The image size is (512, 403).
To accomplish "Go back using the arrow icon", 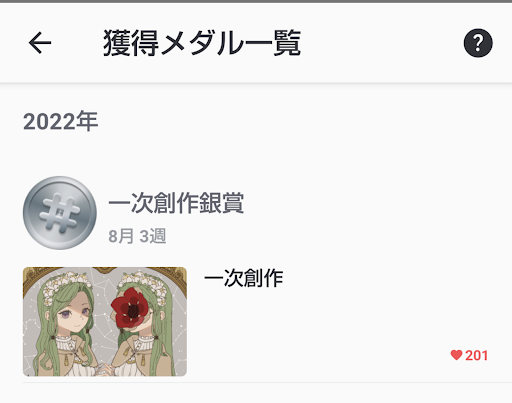I will pos(40,43).
